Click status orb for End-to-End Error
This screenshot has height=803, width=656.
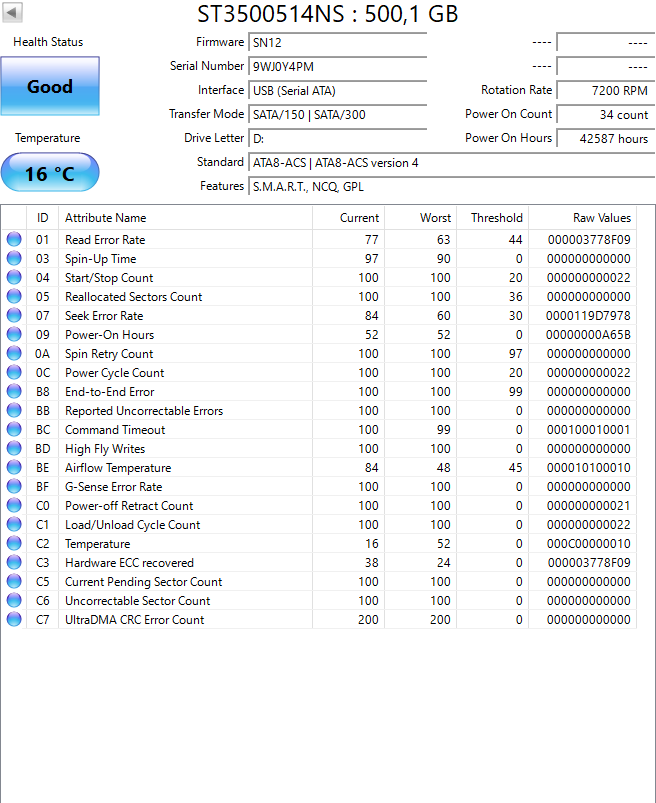coord(14,391)
